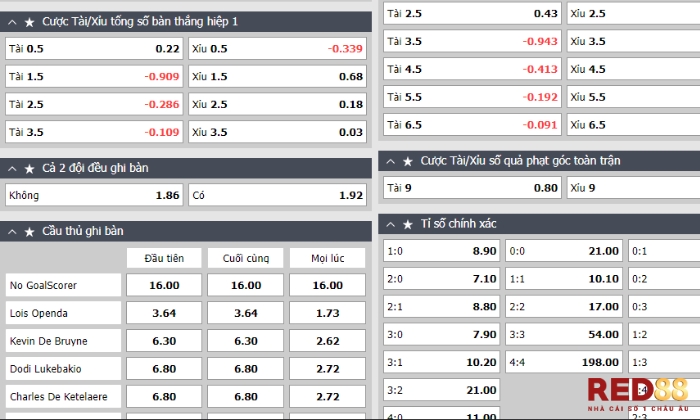Viewport: 700px width, 420px height.
Task: Bet Tài 1.5 first half at -0.909
Action: pos(94,76)
